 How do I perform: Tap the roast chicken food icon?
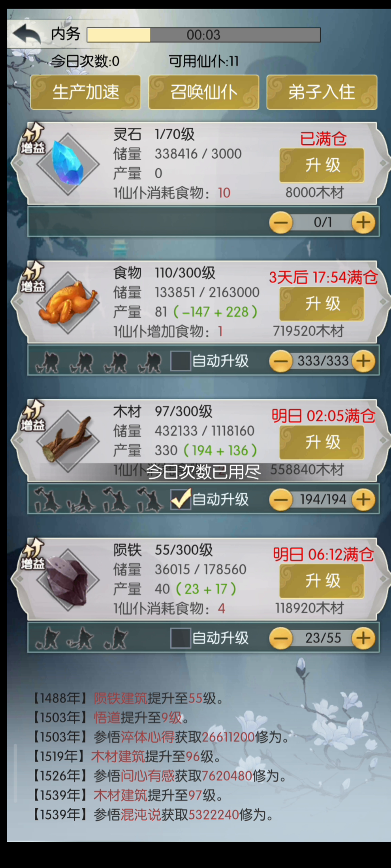click(x=68, y=302)
